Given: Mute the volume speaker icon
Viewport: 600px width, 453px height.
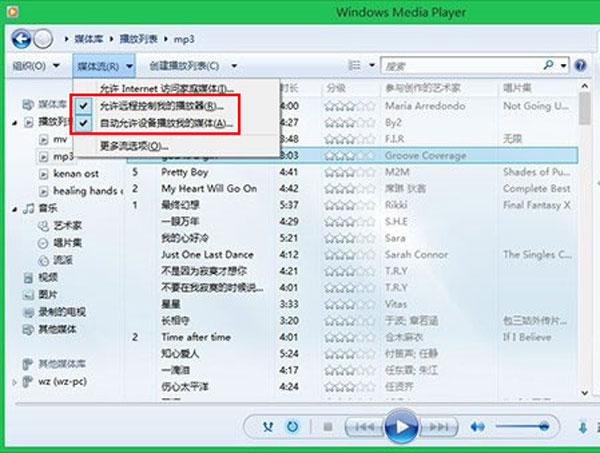Looking at the screenshot, I should click(x=478, y=426).
